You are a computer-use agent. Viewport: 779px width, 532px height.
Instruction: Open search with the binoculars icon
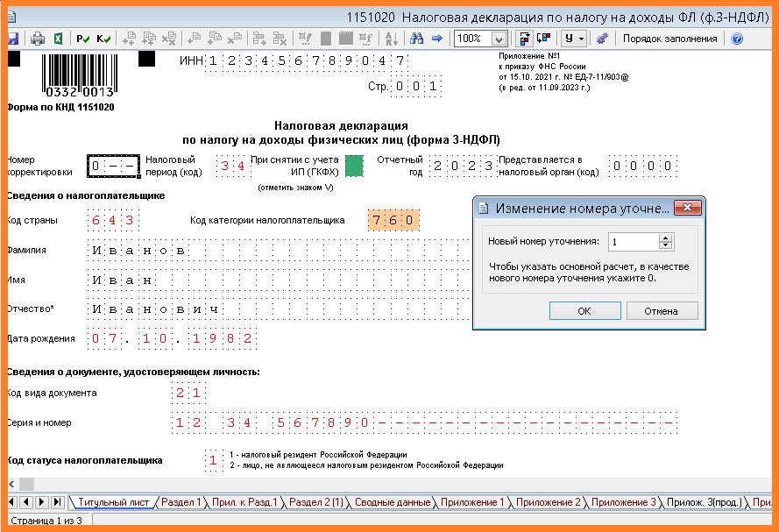(x=416, y=39)
